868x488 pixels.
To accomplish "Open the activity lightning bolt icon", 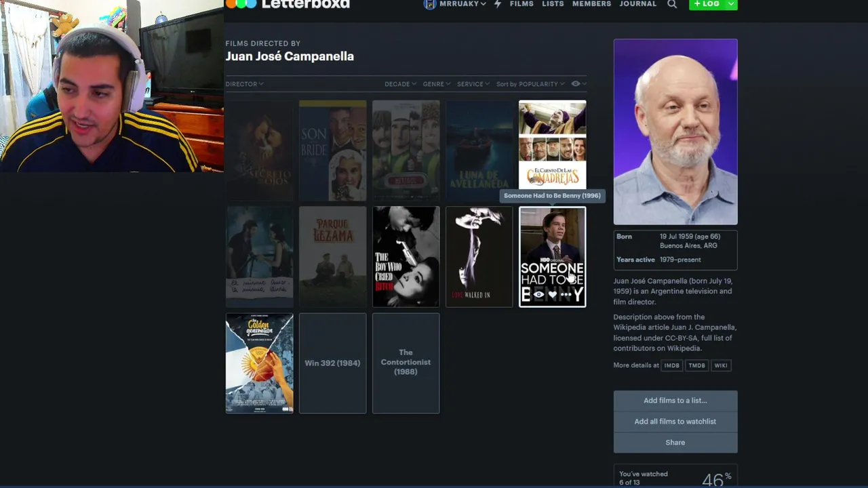I will 498,4.
